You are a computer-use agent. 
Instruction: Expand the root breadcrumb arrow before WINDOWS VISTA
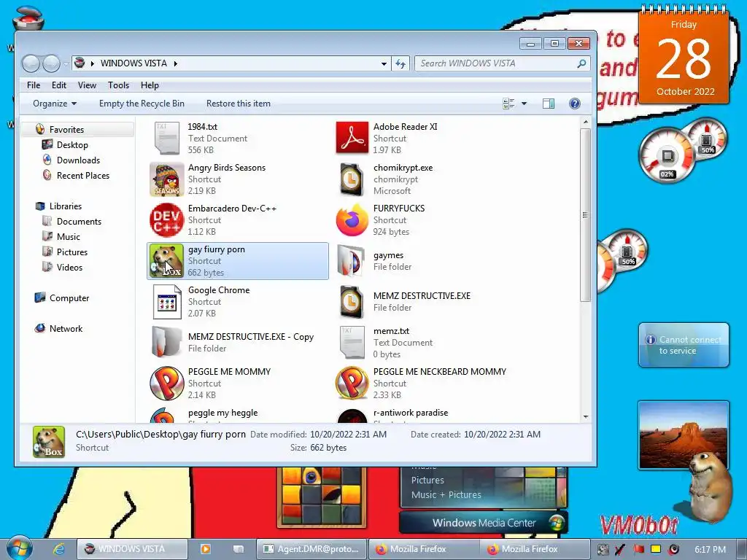93,63
